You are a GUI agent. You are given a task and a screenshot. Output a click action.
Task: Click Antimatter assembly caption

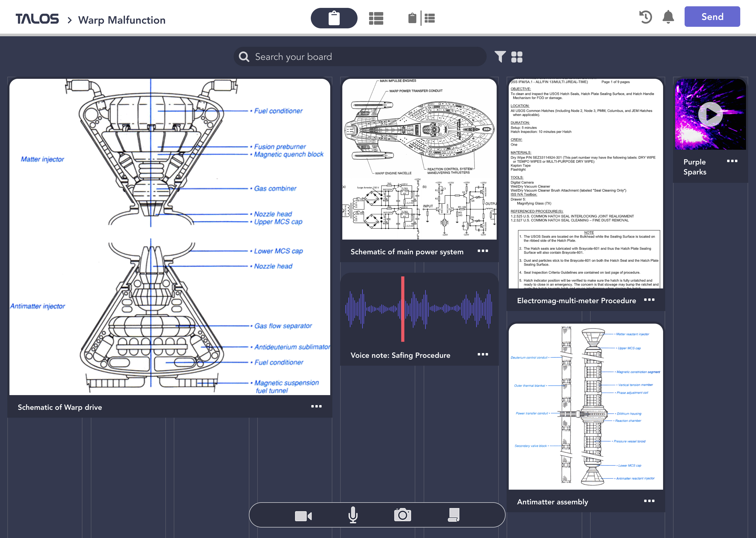pyautogui.click(x=553, y=502)
